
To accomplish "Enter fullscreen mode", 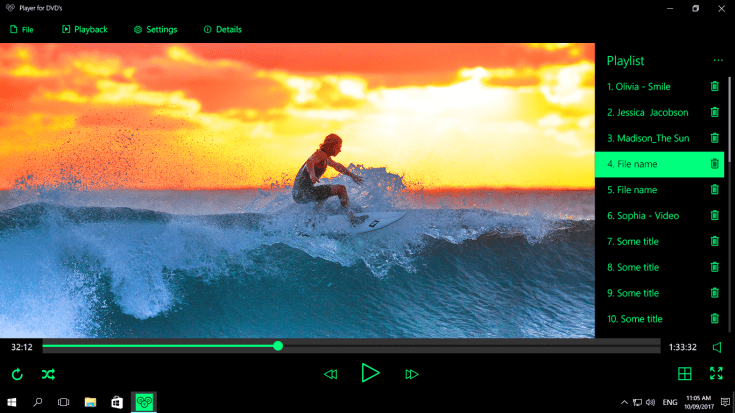I will [716, 374].
